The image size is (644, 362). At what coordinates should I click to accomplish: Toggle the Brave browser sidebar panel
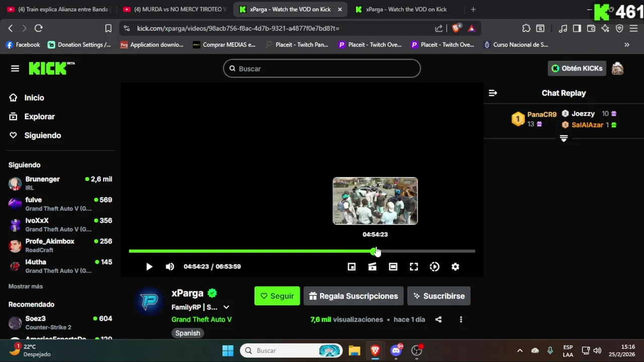pos(577,29)
